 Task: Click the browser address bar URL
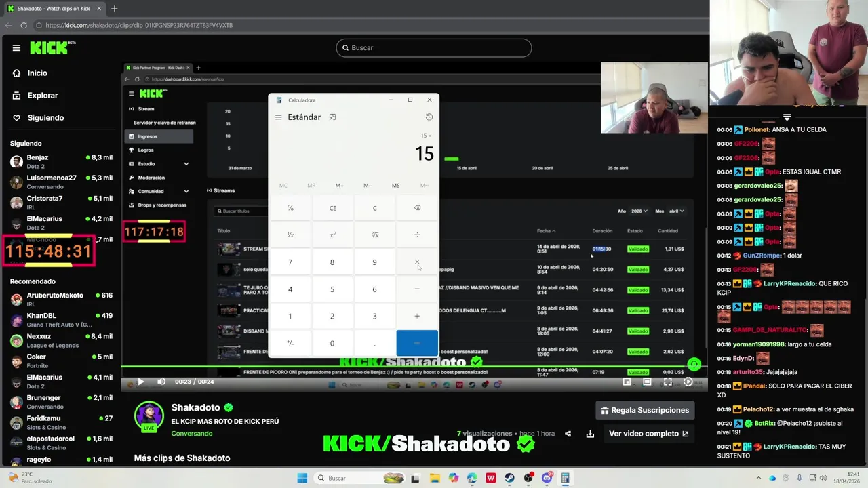click(139, 25)
